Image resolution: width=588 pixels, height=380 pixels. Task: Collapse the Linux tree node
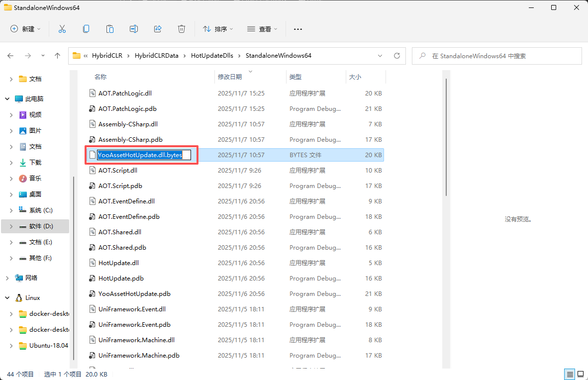pyautogui.click(x=7, y=298)
